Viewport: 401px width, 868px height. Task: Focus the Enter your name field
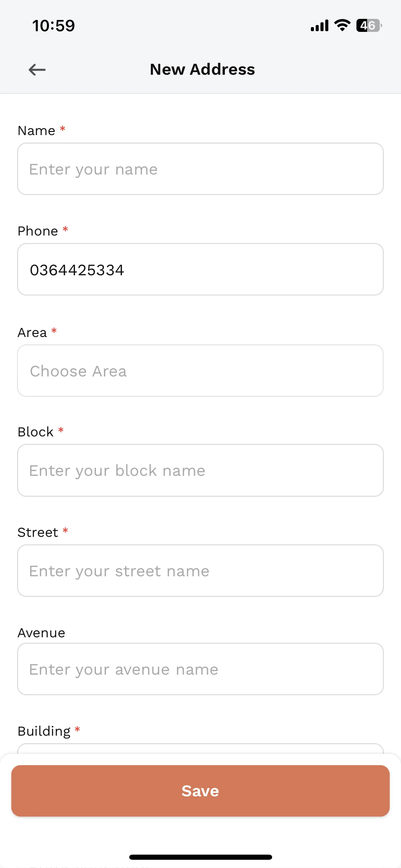click(x=200, y=169)
